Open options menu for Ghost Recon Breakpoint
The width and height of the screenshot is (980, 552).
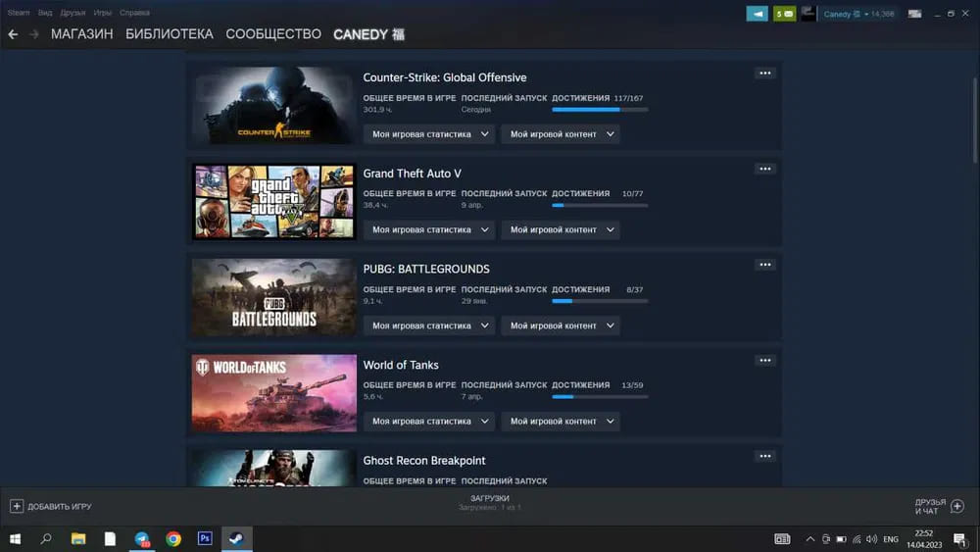(x=765, y=456)
